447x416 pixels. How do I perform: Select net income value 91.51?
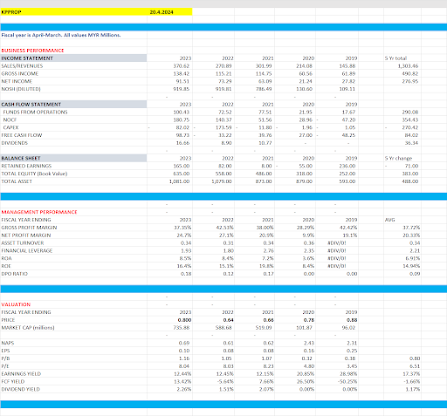(x=183, y=81)
